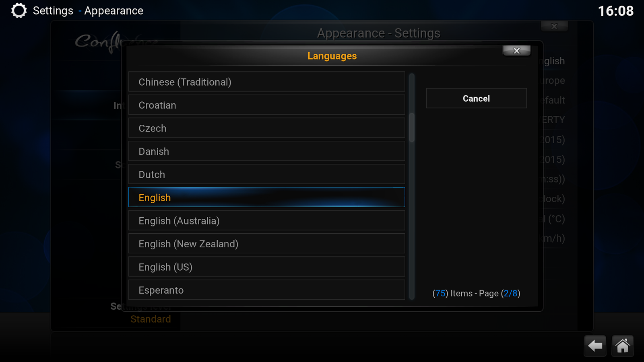Select Dutch as the language
Image resolution: width=644 pixels, height=362 pixels.
click(x=267, y=175)
